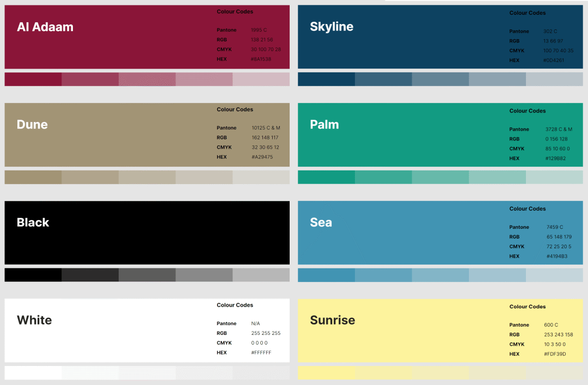
Task: Pick the darkest green Palm tint swatch
Action: 326,178
